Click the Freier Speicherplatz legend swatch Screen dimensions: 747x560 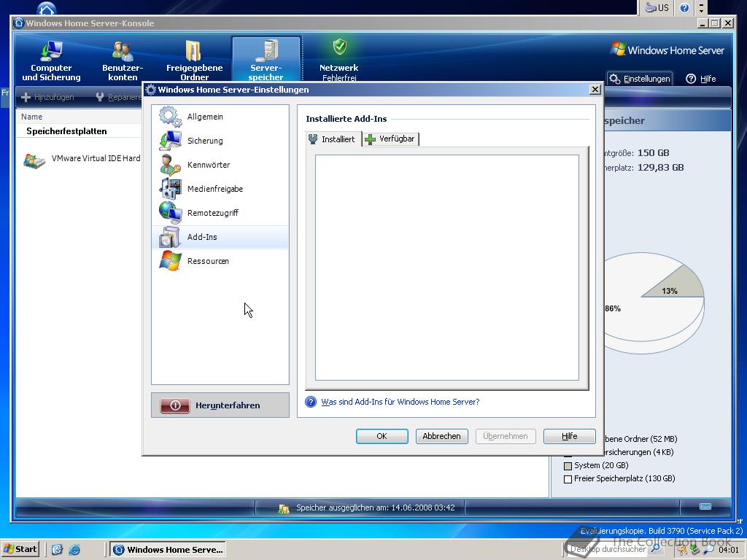coord(568,479)
